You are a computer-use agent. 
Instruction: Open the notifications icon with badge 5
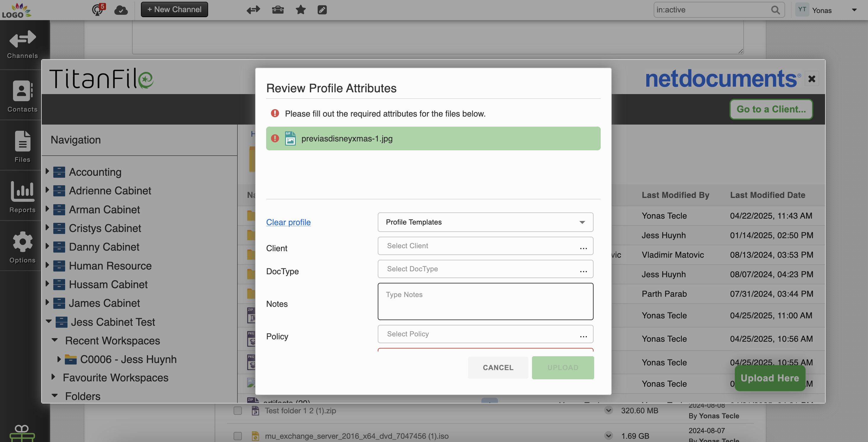(x=98, y=9)
